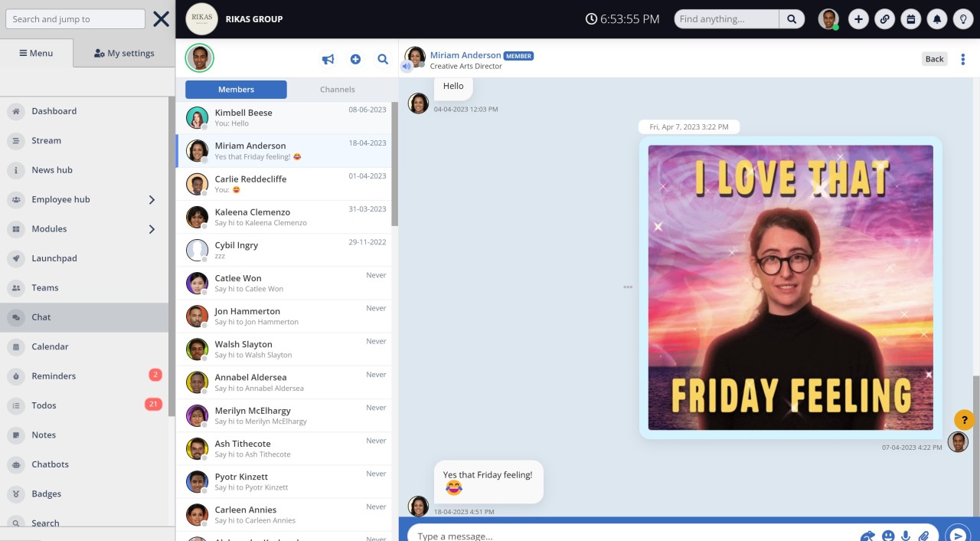Image resolution: width=980 pixels, height=541 pixels.
Task: Attach a file using the paperclip icon
Action: [x=924, y=535]
